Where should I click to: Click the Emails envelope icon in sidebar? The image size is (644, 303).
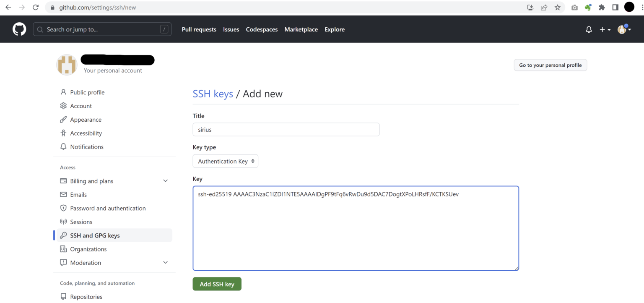tap(63, 194)
